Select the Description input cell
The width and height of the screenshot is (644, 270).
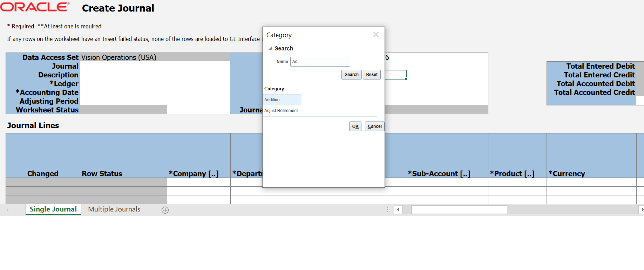click(155, 75)
